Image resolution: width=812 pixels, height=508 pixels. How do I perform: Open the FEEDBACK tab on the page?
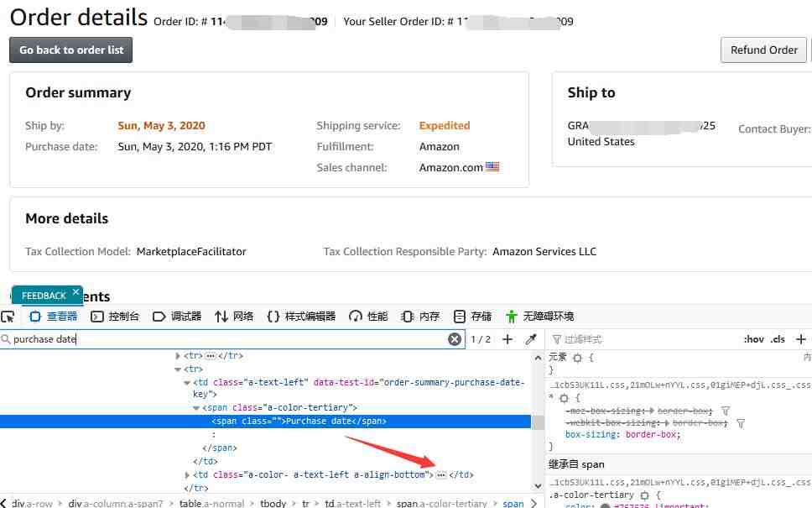[44, 296]
